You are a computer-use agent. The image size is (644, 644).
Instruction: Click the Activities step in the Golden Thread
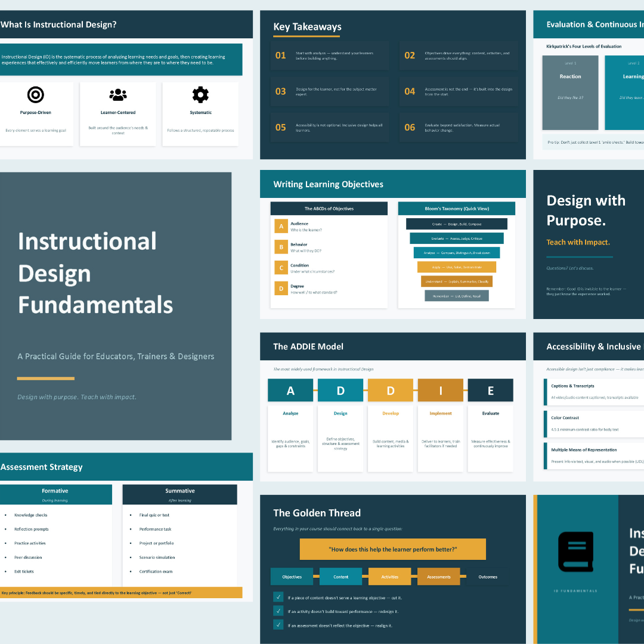pyautogui.click(x=389, y=577)
